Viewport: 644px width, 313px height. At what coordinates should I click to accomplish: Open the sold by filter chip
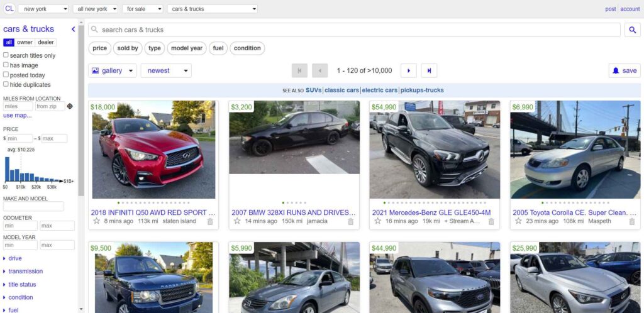tap(128, 48)
